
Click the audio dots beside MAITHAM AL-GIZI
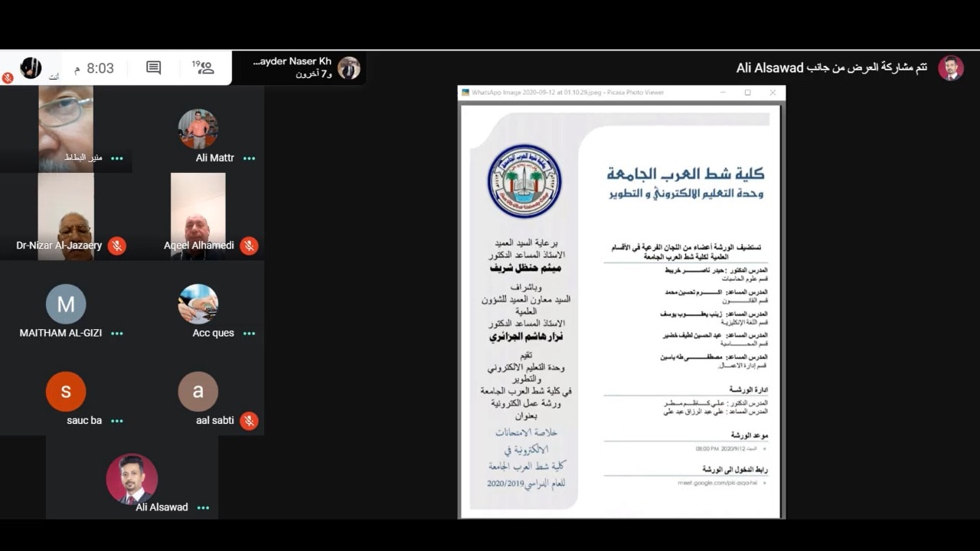click(x=116, y=334)
